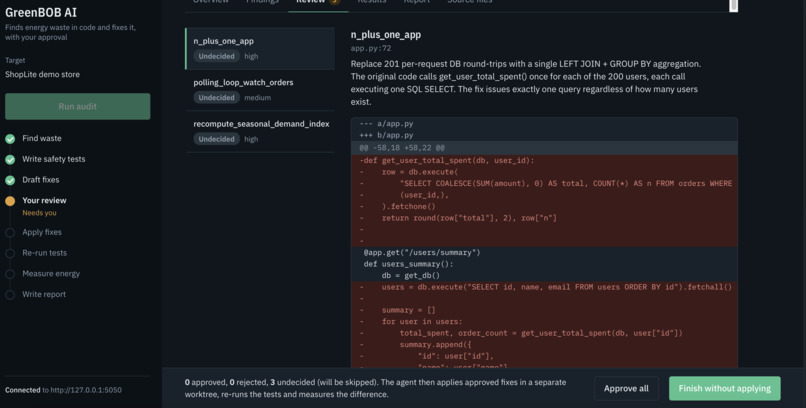Select the Write report step label

point(44,294)
